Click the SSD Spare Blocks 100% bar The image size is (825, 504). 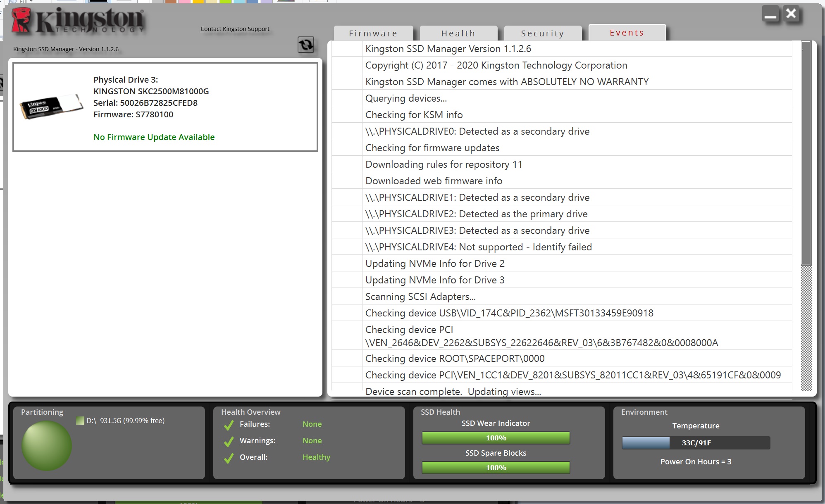(x=496, y=468)
